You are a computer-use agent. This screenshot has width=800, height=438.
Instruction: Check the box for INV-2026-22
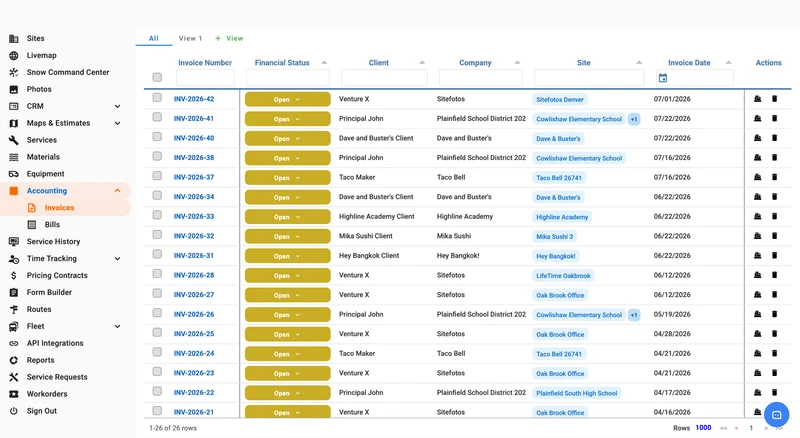click(157, 391)
